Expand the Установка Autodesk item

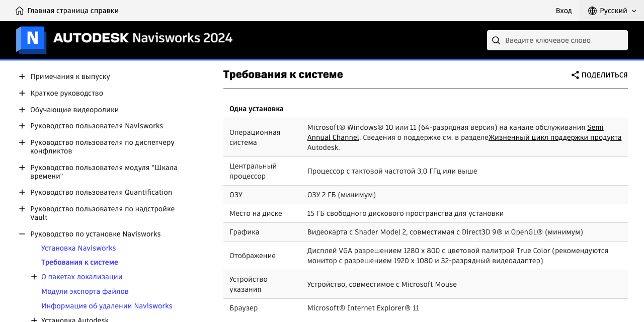click(34, 320)
